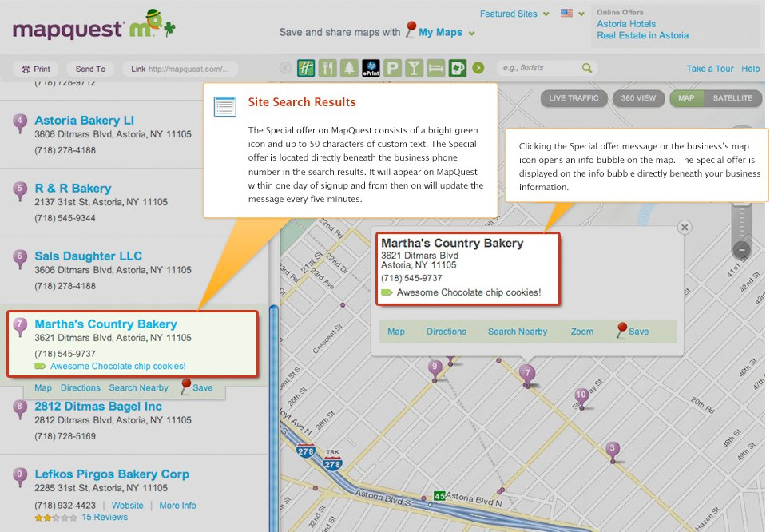Select map pin number 10

(x=581, y=398)
